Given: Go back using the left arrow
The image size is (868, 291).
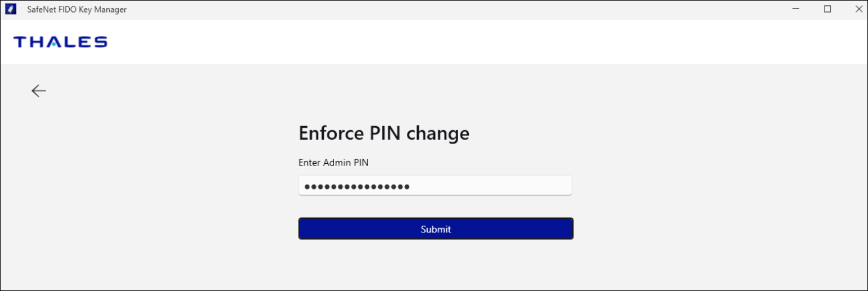Looking at the screenshot, I should pyautogui.click(x=39, y=90).
